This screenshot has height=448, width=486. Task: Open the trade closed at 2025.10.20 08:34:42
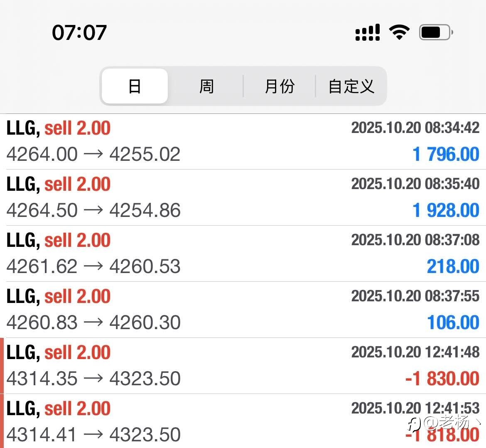point(243,142)
